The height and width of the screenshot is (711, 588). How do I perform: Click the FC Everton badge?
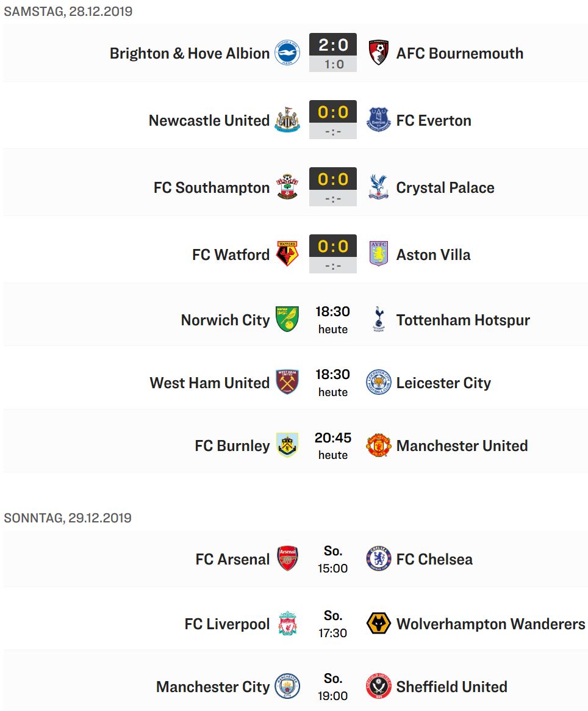coord(379,120)
